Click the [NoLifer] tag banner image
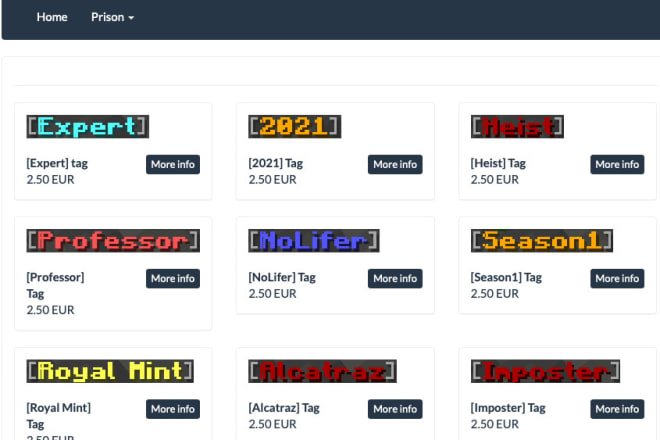The width and height of the screenshot is (660, 440). click(x=314, y=240)
